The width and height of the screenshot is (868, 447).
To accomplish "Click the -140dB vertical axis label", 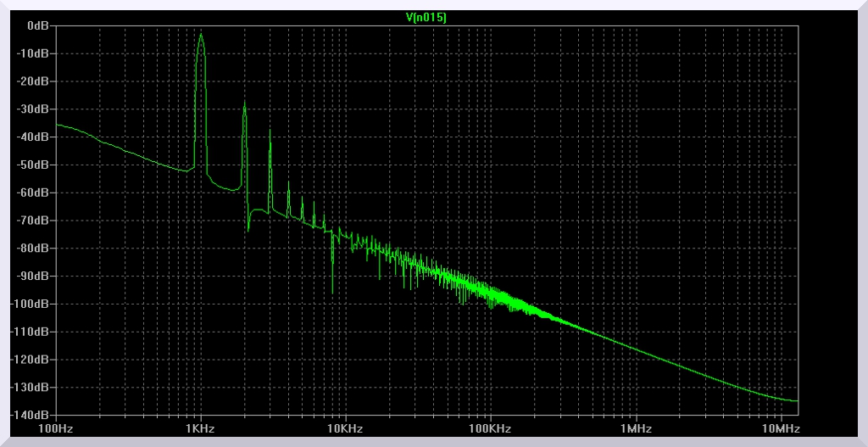I will (31, 415).
